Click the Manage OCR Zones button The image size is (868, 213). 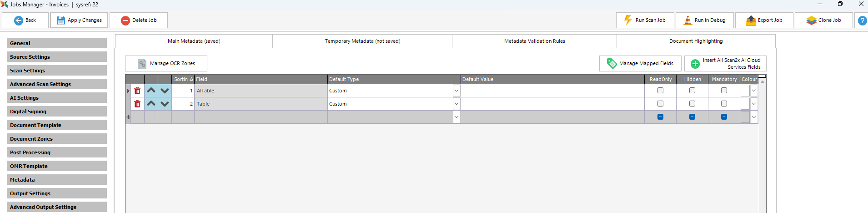click(166, 63)
